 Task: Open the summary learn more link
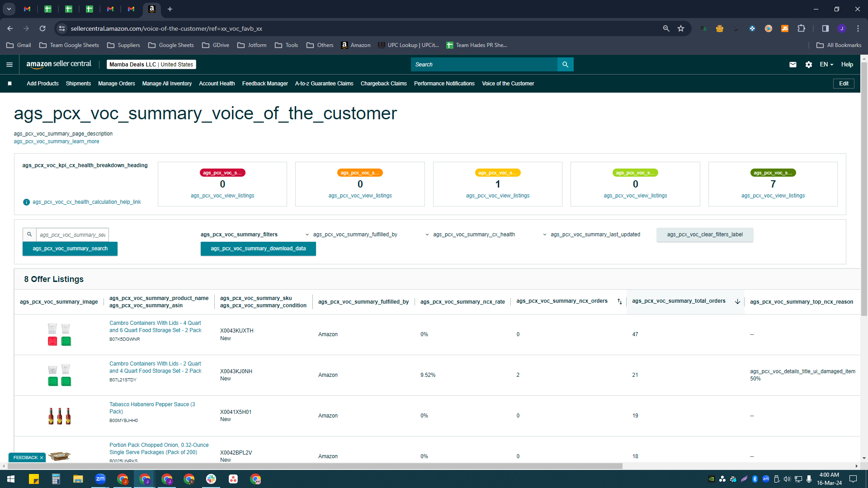click(x=57, y=141)
